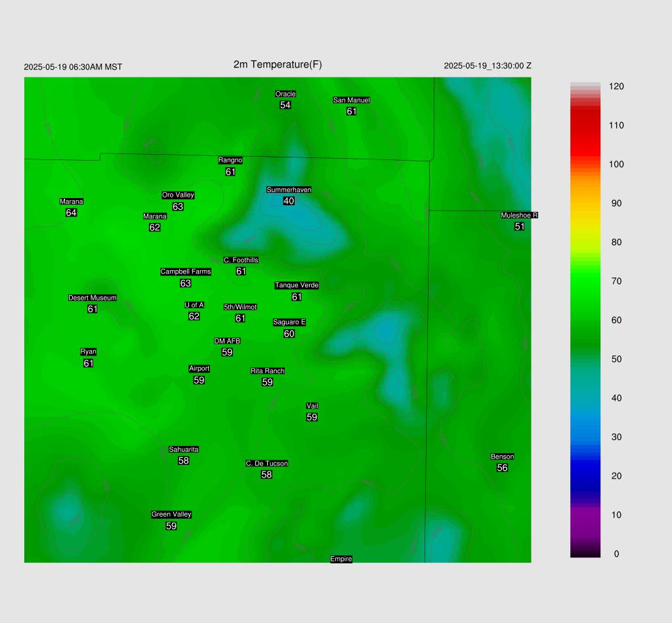Click the Benson station label
The height and width of the screenshot is (623, 672).
point(502,456)
